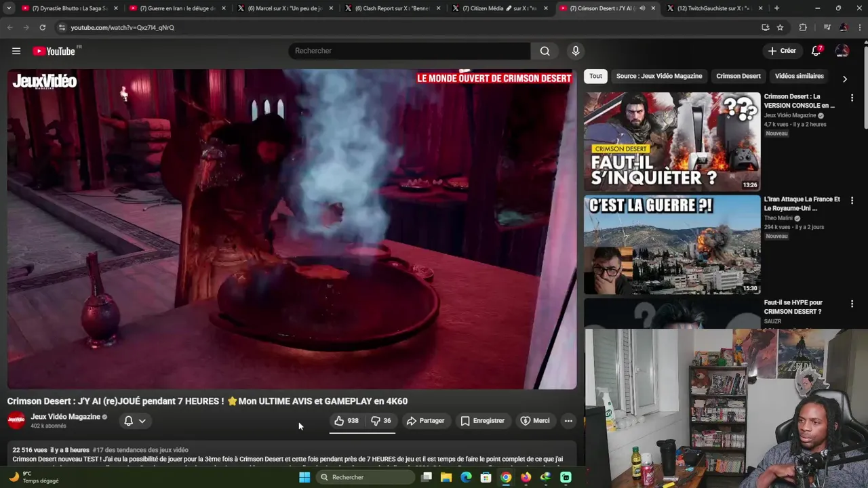Go back in browser history
This screenshot has width=868, height=488.
(9, 27)
